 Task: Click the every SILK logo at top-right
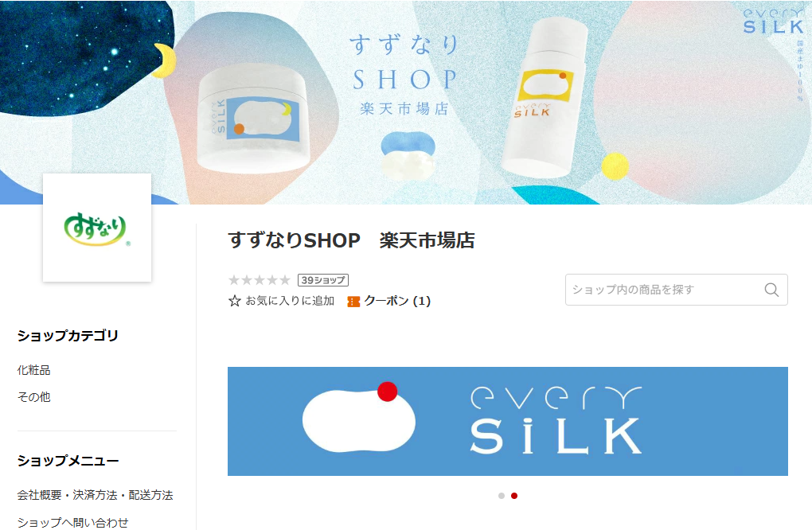(773, 21)
